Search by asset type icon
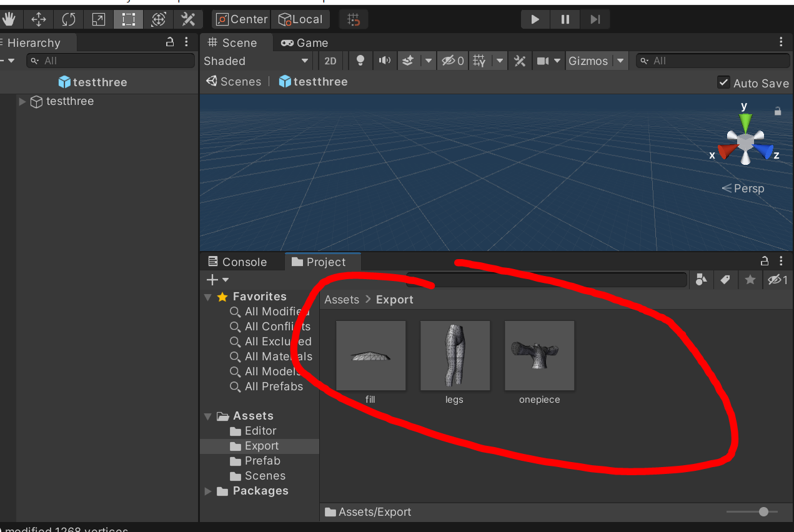Screen dimensions: 794x532 pos(701,280)
